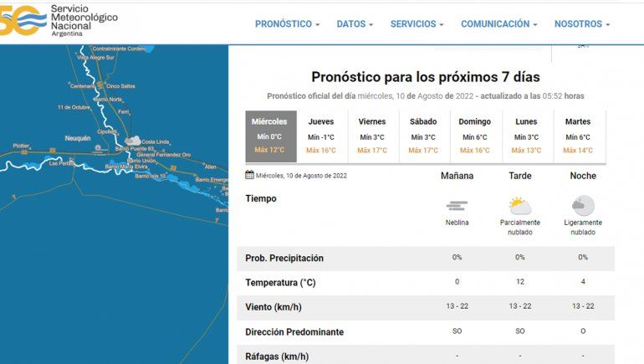644x364 pixels.
Task: Pick the Martes forecast day
Action: [x=578, y=136]
